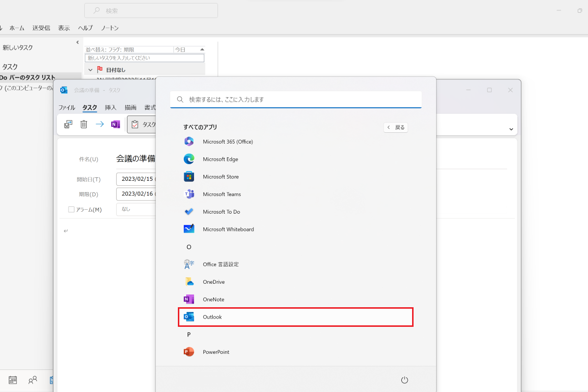Maximize the 会議の準備 task window

[x=490, y=90]
